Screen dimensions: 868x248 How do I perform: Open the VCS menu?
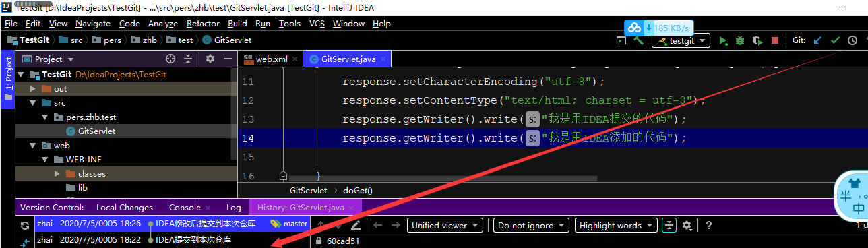pos(317,23)
